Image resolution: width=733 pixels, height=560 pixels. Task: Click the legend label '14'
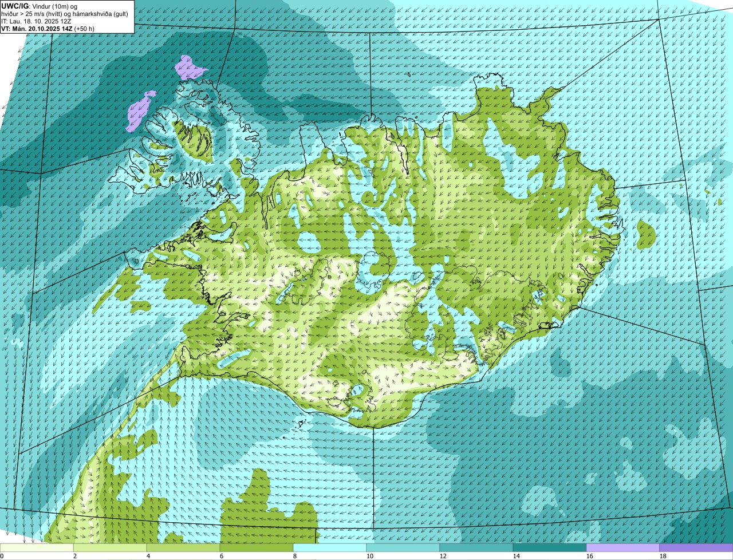pos(517,556)
